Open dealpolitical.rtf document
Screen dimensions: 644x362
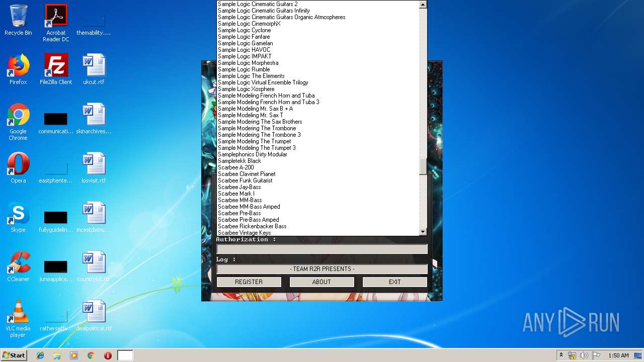click(x=94, y=316)
